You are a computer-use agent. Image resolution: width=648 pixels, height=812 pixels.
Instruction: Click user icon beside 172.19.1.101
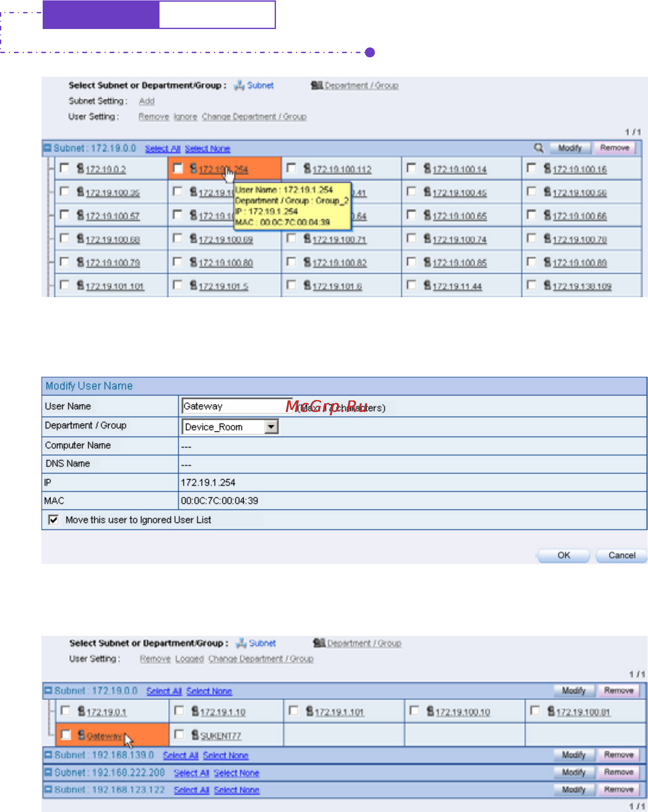tap(309, 711)
